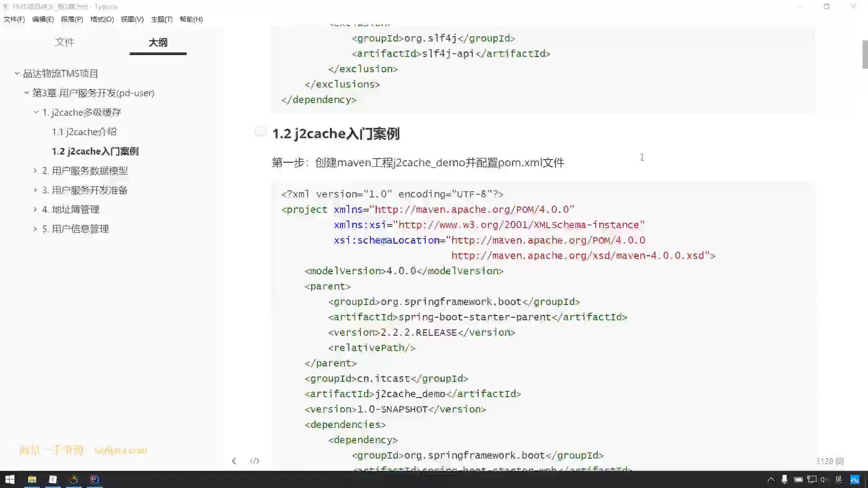
Task: Open IntelliJ IDEA from taskbar
Action: 94,479
